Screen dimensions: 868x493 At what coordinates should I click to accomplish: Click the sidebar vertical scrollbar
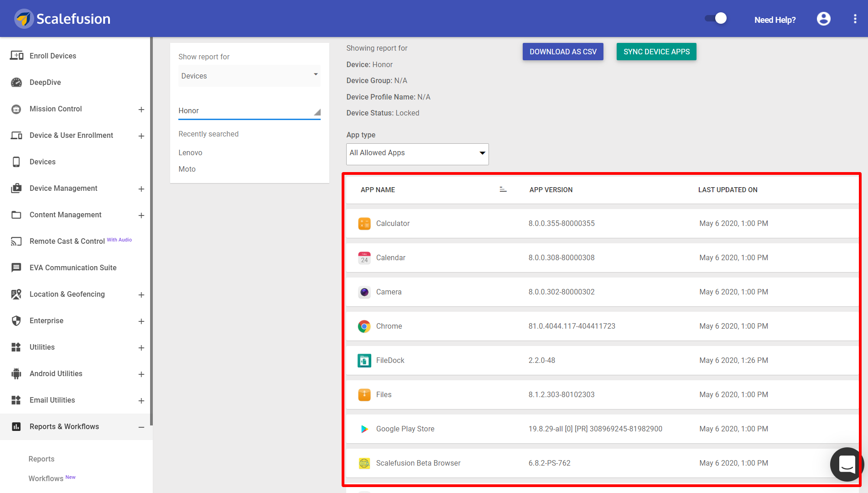[151, 231]
